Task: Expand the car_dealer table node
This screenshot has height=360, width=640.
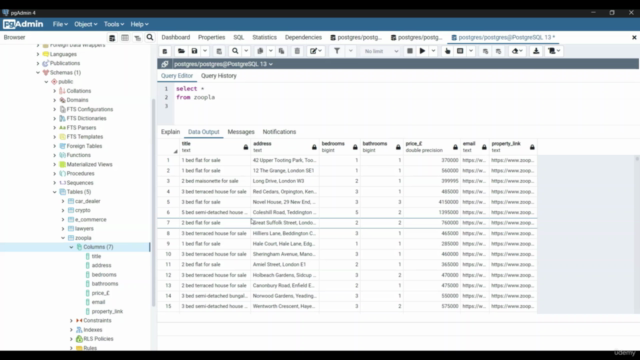Action: pos(63,201)
